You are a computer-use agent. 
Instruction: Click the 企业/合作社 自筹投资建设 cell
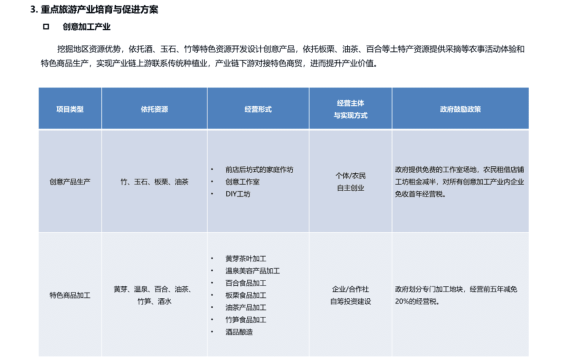pos(350,295)
